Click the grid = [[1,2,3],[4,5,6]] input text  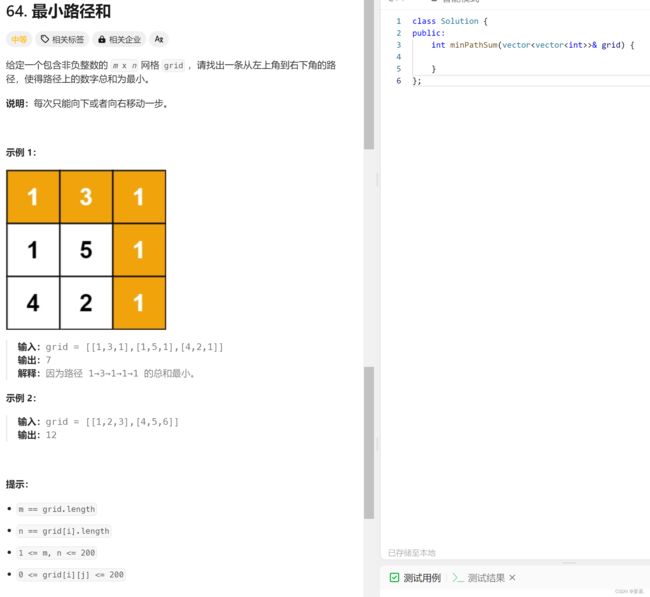112,422
